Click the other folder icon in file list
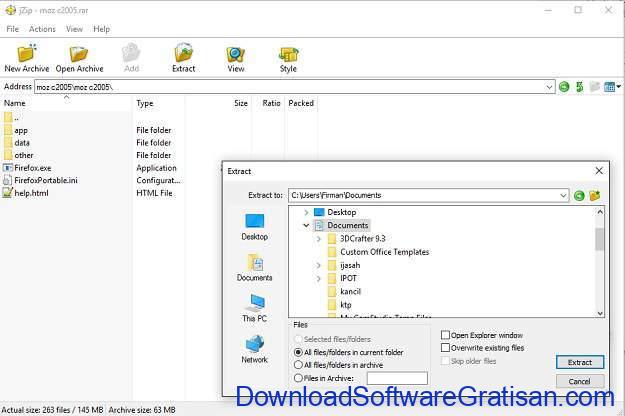The image size is (625, 416). [8, 155]
